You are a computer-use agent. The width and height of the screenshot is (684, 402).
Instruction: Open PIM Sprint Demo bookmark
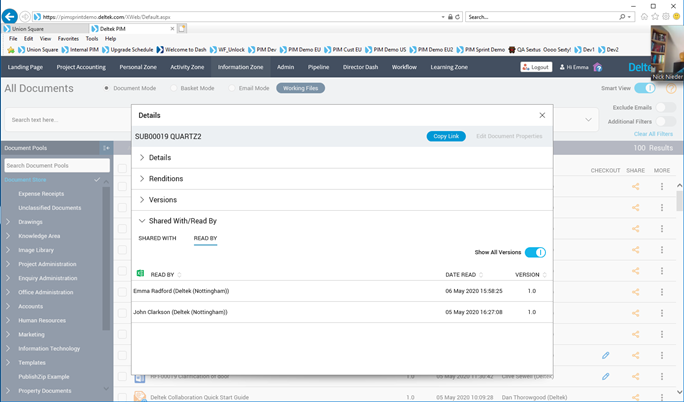(x=481, y=50)
